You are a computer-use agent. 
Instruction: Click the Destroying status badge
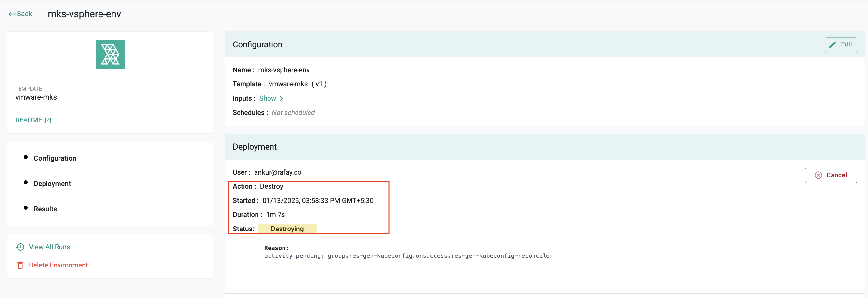287,229
